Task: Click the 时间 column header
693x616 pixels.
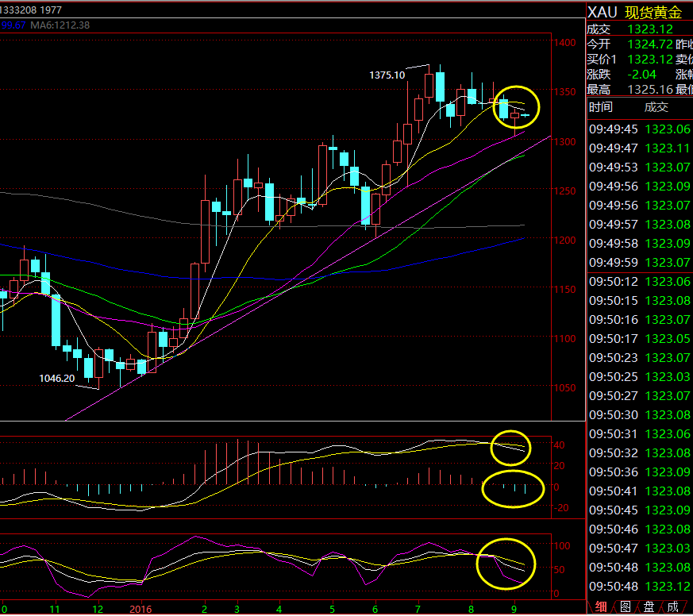Action: click(601, 107)
